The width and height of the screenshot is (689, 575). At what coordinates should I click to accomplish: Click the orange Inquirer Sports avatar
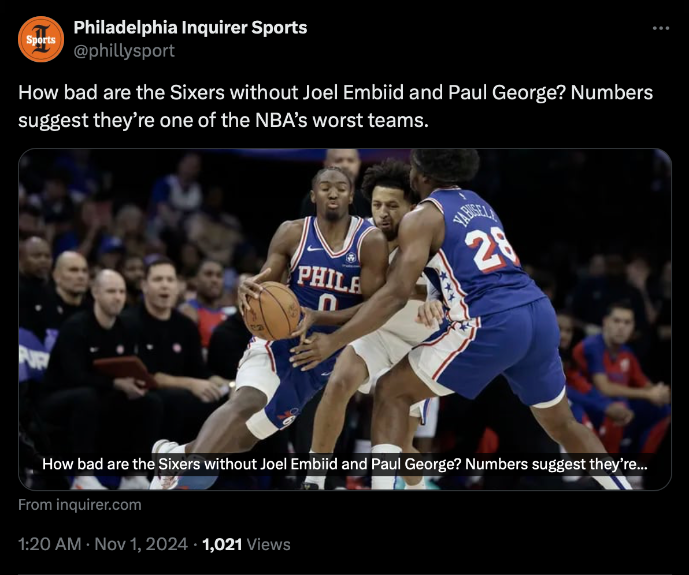pos(41,39)
